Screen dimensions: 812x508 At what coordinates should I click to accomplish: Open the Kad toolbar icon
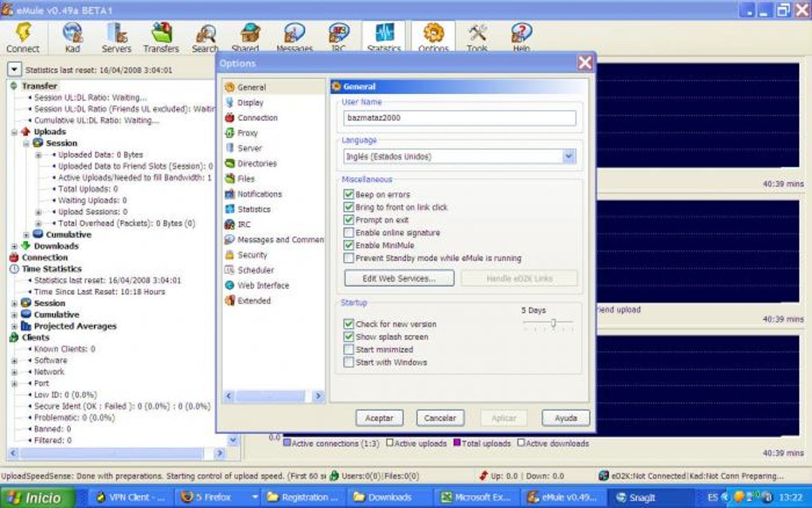pos(72,32)
